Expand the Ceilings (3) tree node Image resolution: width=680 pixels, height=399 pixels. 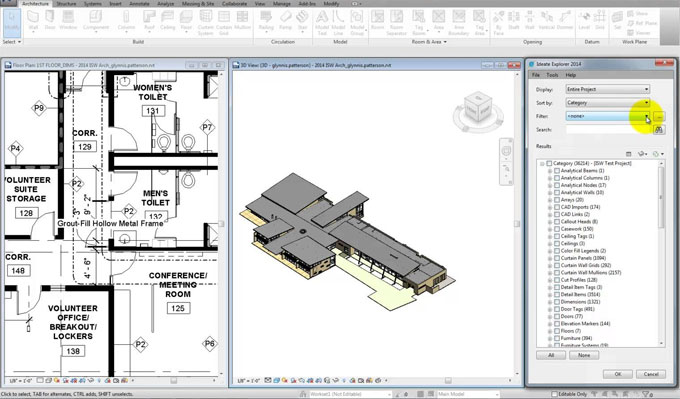click(550, 244)
